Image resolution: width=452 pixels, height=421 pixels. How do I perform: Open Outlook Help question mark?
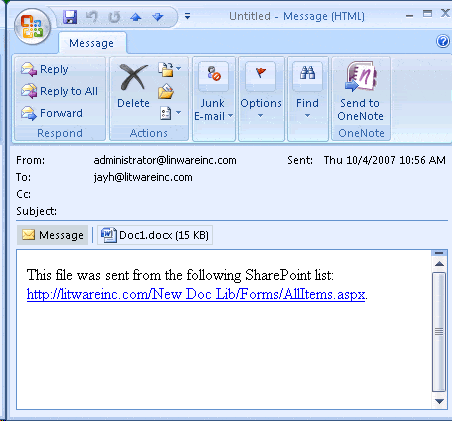tap(443, 41)
